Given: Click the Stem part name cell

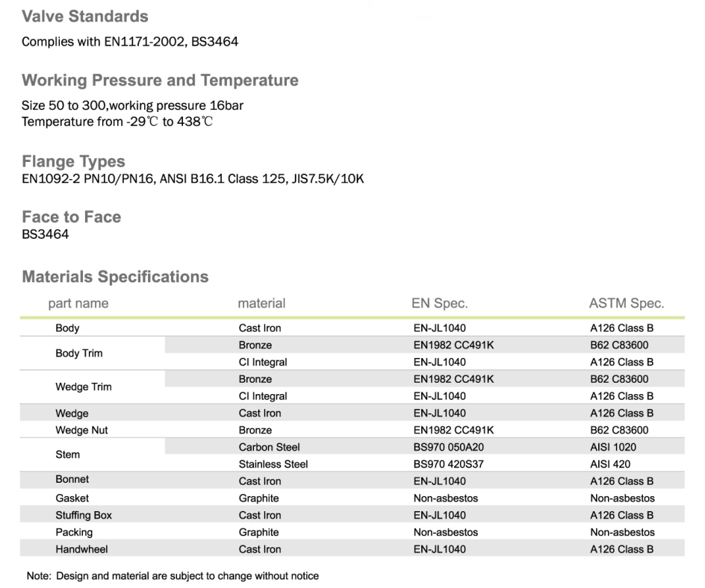Looking at the screenshot, I should pos(67,454).
